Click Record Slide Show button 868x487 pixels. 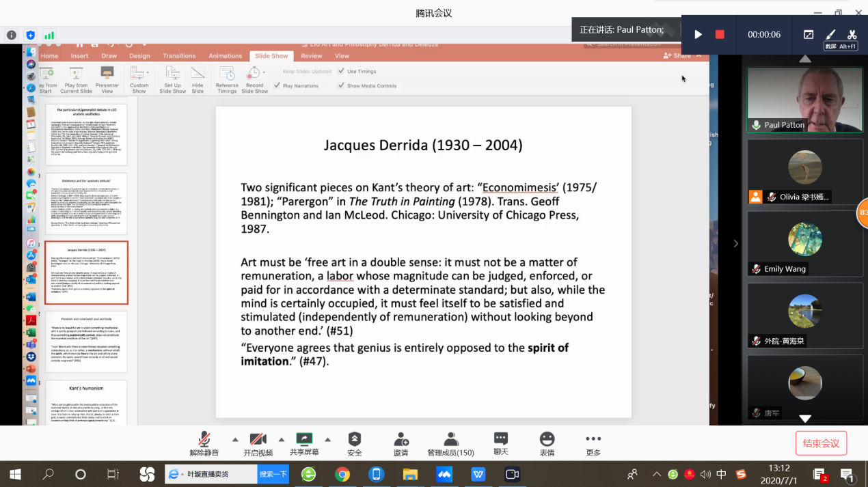[254, 80]
